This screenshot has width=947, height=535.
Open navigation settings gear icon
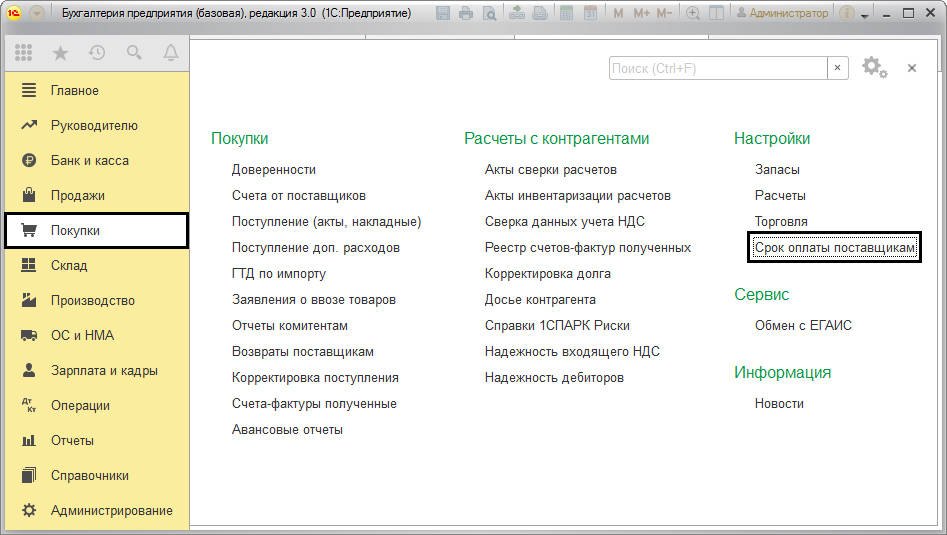coord(873,67)
